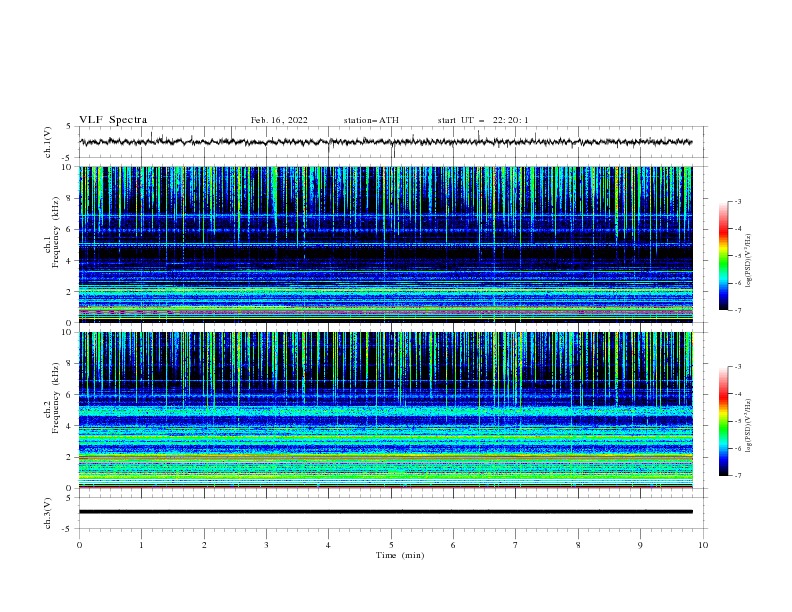Click the ch.1 spectrogram panel
The height and width of the screenshot is (612, 792).
pyautogui.click(x=386, y=244)
